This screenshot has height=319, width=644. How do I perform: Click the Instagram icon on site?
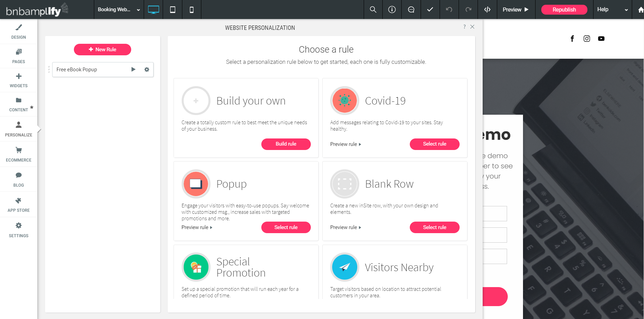point(587,39)
